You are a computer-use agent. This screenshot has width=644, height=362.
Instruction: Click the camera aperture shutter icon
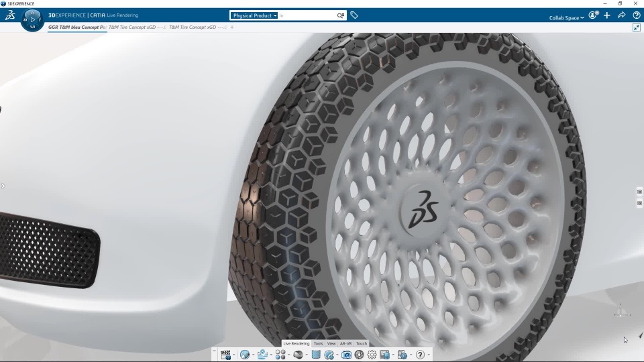[359, 355]
